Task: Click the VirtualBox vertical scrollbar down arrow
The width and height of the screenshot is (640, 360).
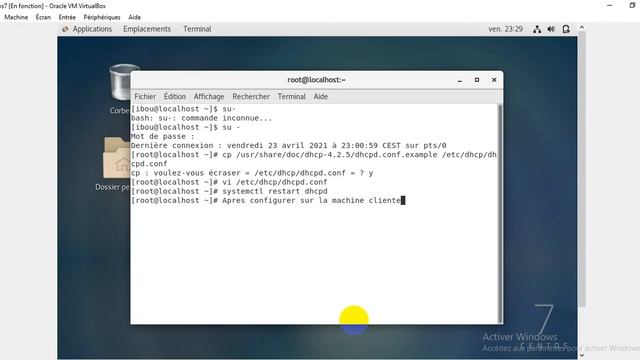Action: click(582, 356)
